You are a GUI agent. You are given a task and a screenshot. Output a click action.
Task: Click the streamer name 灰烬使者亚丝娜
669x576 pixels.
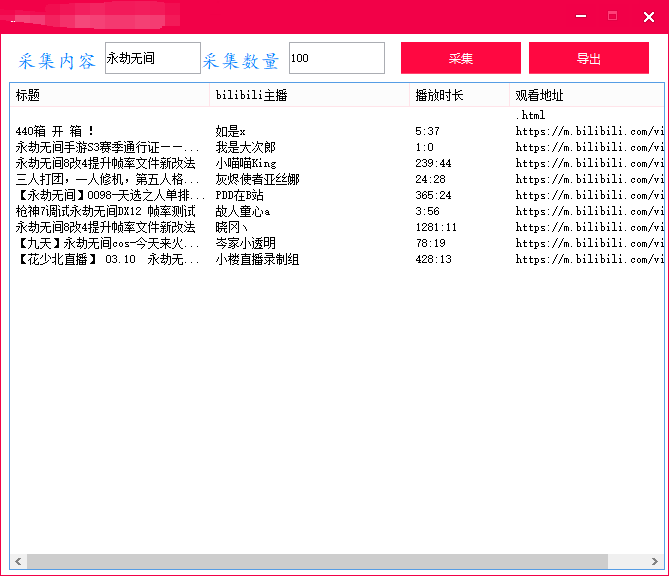pos(257,179)
